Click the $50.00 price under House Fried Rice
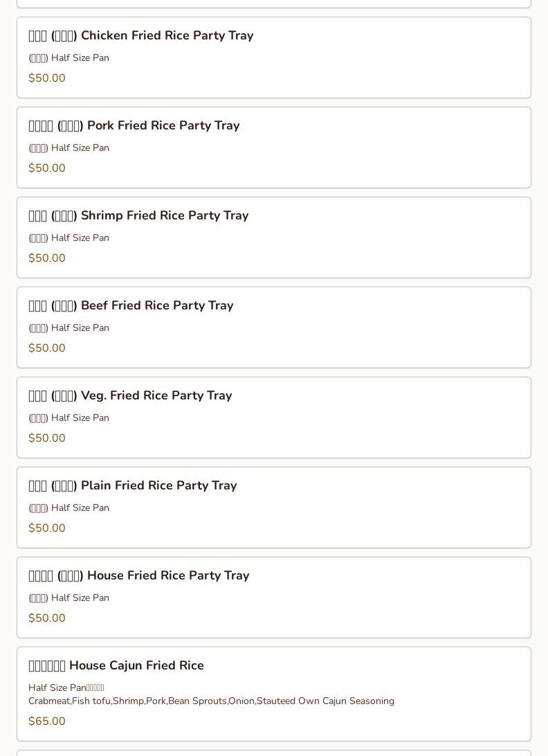Screen dimensions: 548x756 47,618
